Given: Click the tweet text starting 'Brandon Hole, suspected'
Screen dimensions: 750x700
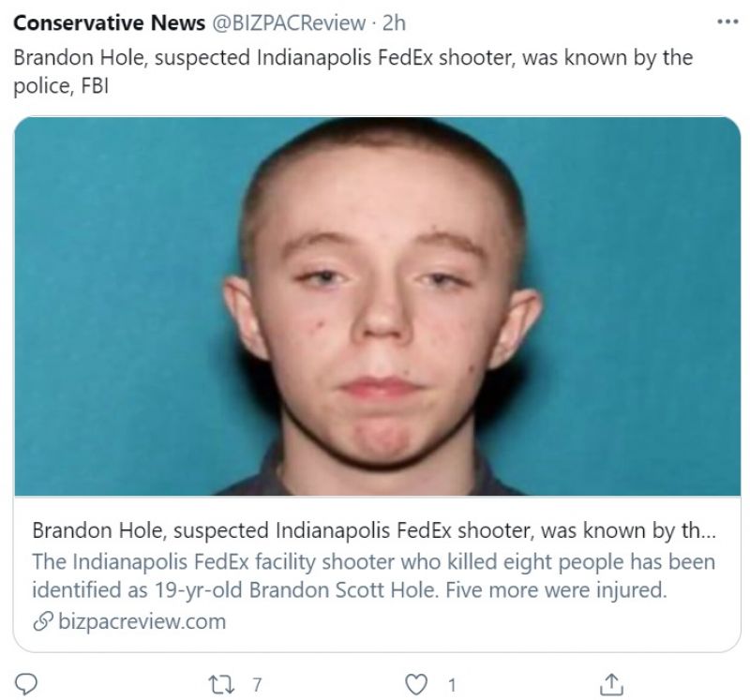Looking at the screenshot, I should coord(353,57).
